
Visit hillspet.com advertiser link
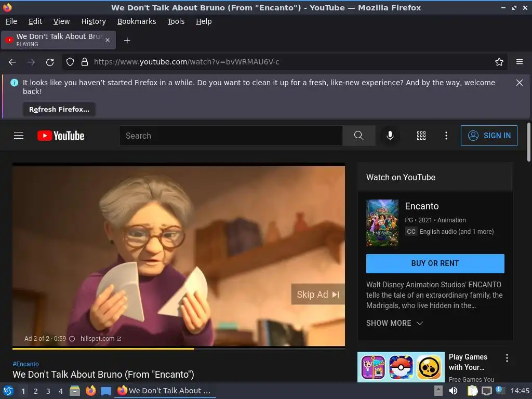(100, 339)
